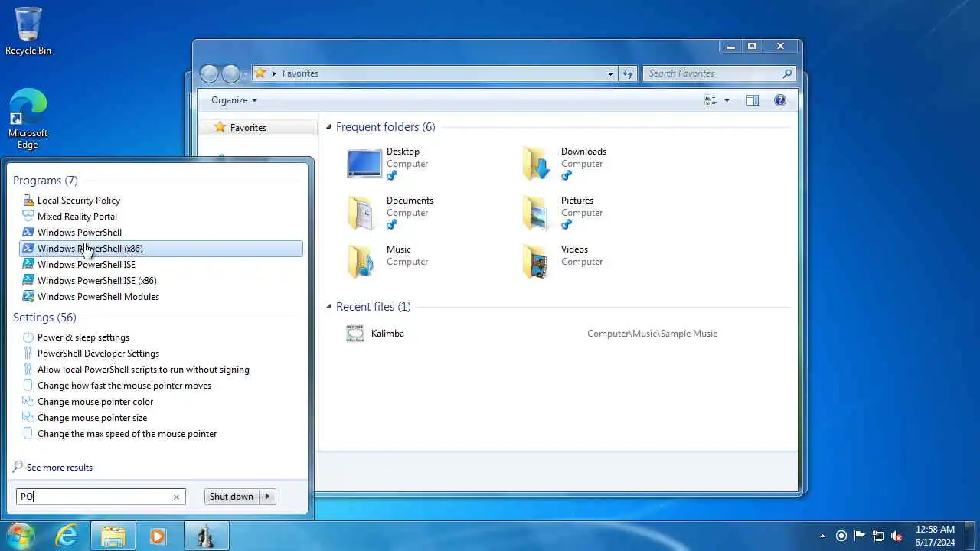Click the Search Favorites box

click(719, 73)
